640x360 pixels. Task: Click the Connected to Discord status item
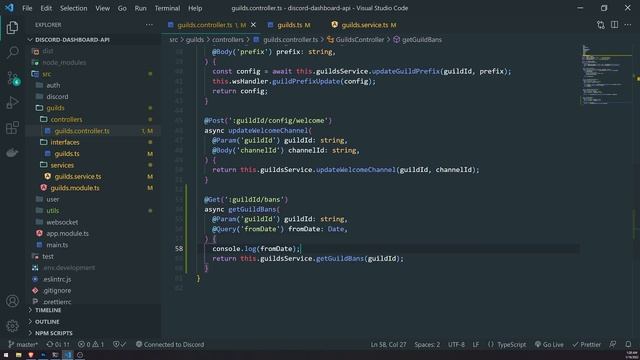170,344
